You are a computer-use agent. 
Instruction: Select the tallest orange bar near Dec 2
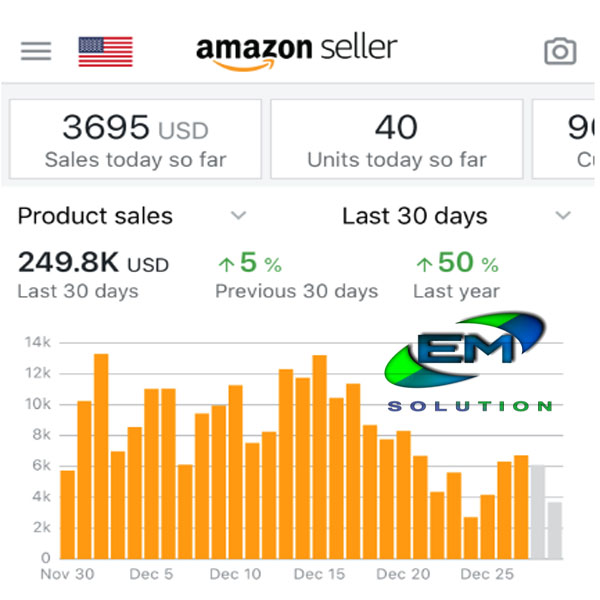click(x=101, y=456)
